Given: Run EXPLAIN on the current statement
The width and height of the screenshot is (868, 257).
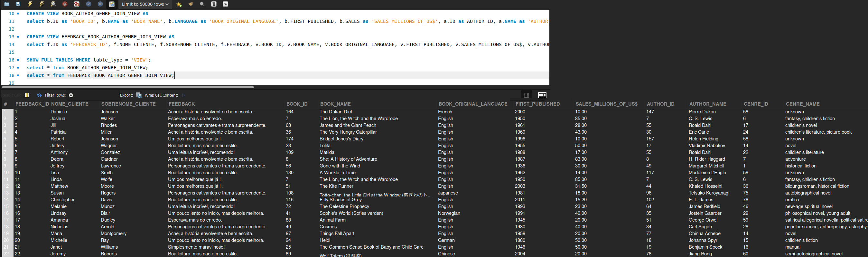Looking at the screenshot, I should (x=53, y=4).
